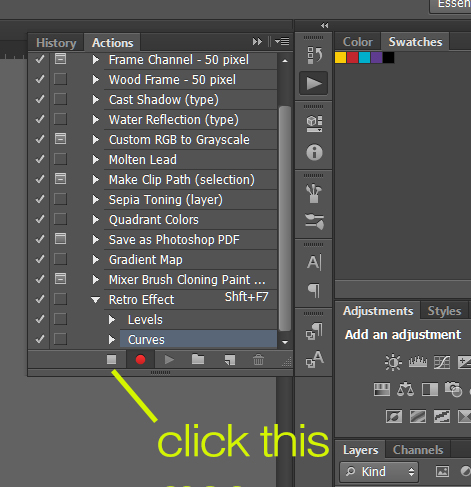Screen dimensions: 471x487
Task: Open the Brush Presets dock icon
Action: (x=314, y=193)
